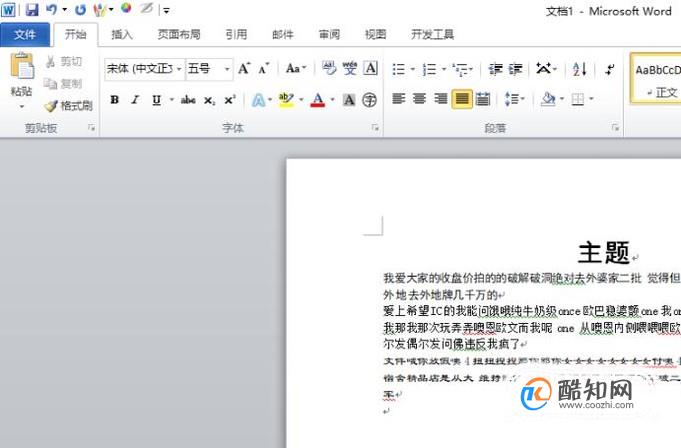Click the 主题 heading in the document
681x448 pixels.
coord(604,252)
